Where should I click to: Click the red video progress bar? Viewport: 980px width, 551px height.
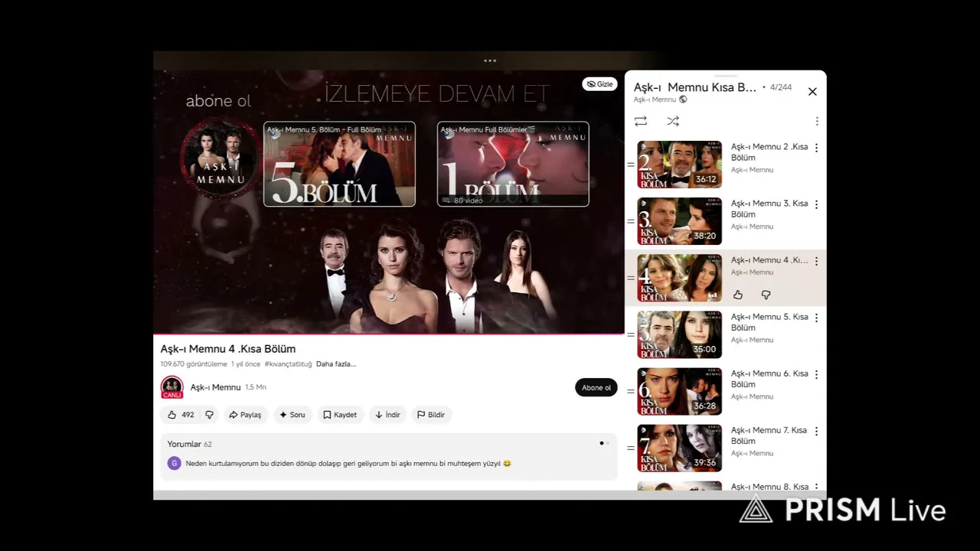point(389,334)
